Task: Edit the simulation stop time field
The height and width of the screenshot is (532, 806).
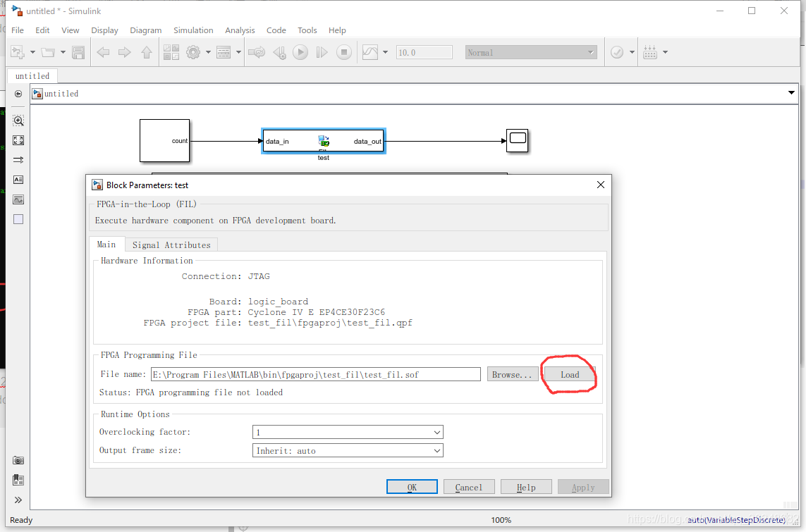Action: coord(424,51)
